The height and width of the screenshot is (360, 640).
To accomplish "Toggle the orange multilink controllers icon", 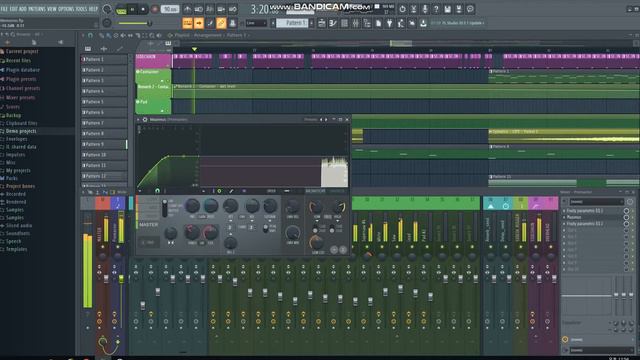I will point(221,23).
